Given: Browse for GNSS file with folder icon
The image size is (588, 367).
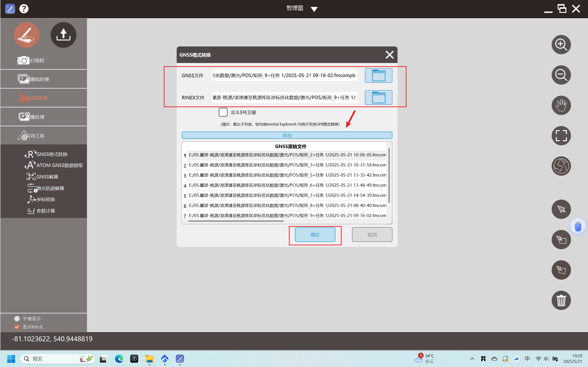Looking at the screenshot, I should pos(378,75).
